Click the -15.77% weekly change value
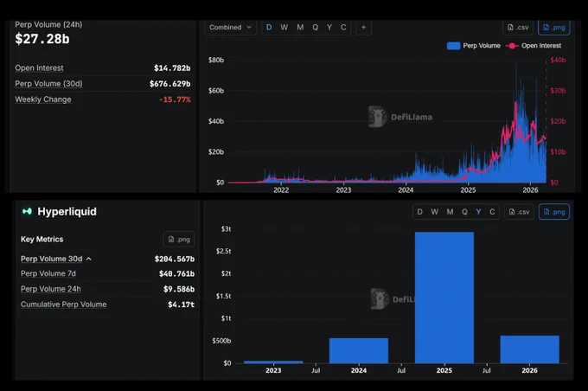Screen dimensions: 588x391 (175, 99)
